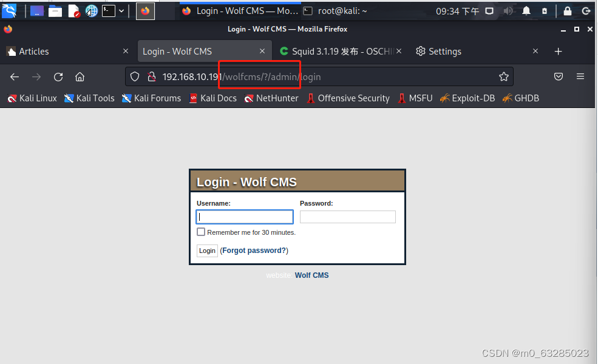Click the clock showing 09:34
Viewport: 598px width, 364px height.
[x=457, y=11]
